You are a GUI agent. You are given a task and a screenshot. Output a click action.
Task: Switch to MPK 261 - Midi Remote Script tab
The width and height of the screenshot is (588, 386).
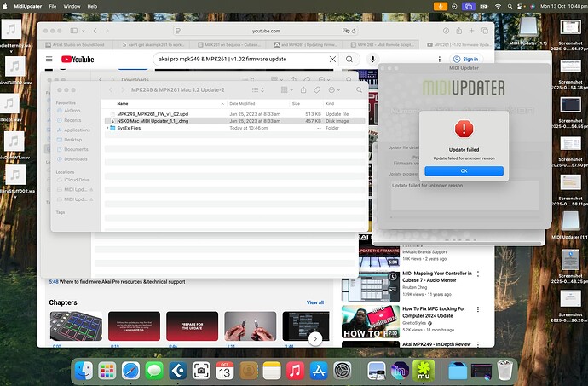(x=383, y=44)
